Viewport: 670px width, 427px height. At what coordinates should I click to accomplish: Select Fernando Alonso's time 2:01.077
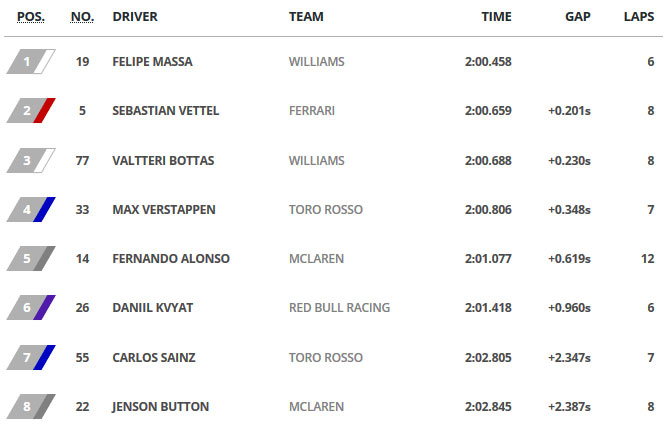488,259
